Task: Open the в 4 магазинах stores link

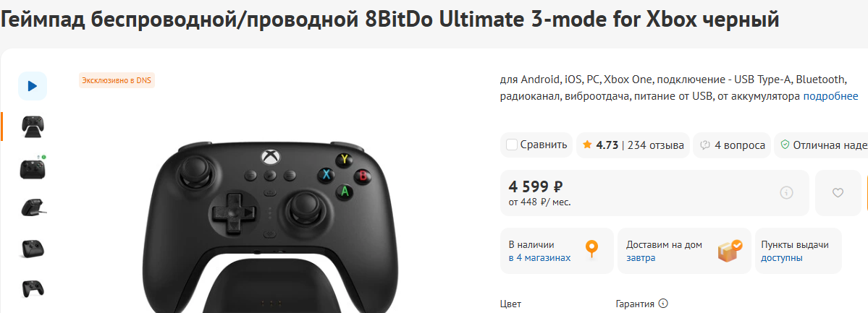Action: click(x=539, y=257)
